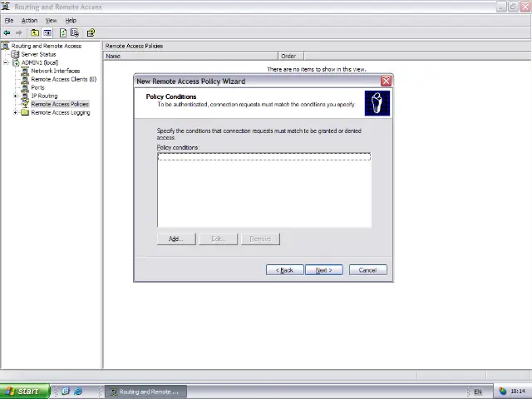Select the ADMIN1 (local) server node

point(40,62)
